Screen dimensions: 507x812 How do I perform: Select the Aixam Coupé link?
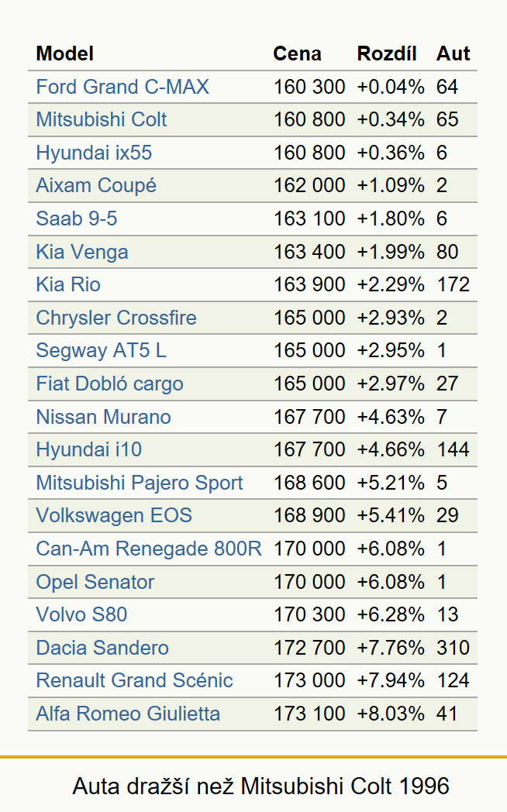[x=96, y=186]
